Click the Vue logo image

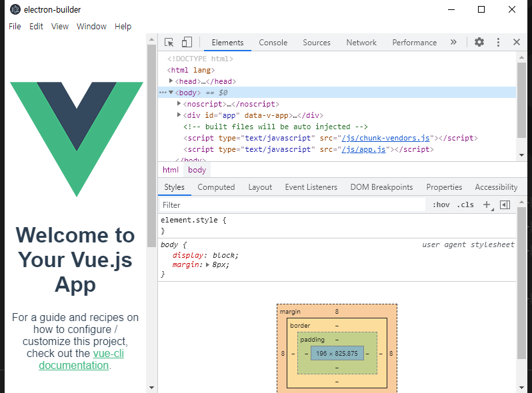pos(77,139)
